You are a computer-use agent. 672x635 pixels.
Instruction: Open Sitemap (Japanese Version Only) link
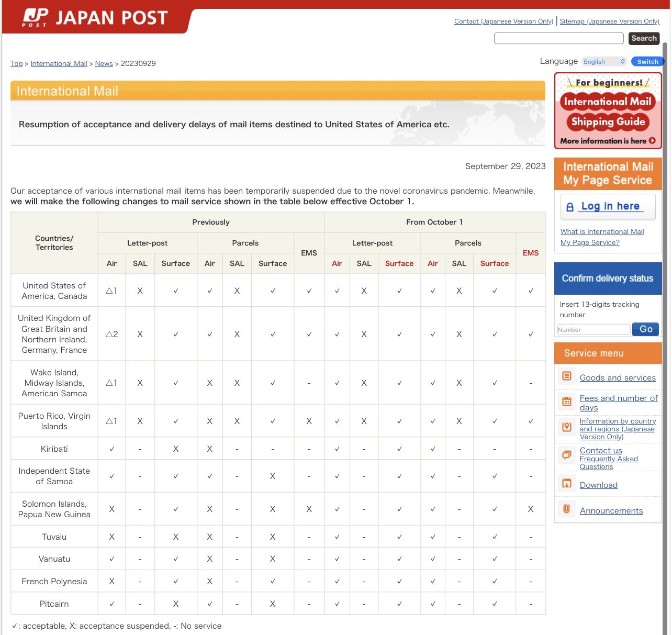(609, 21)
